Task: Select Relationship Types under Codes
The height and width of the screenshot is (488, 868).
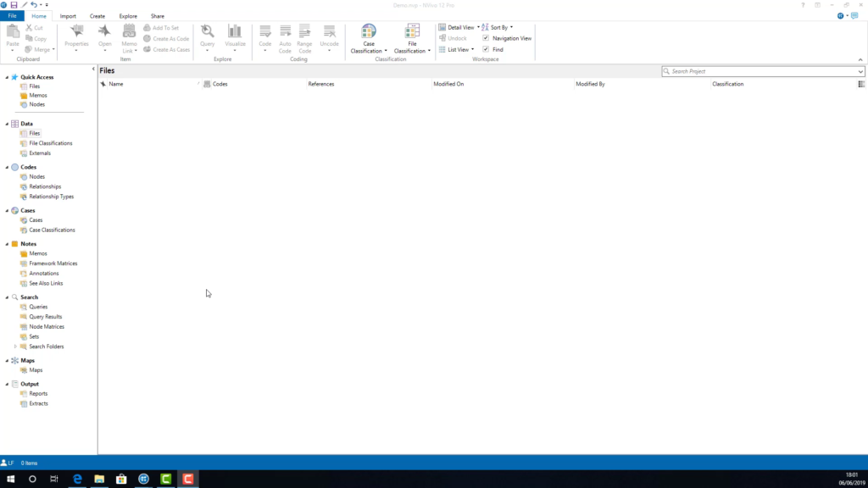Action: [x=51, y=197]
